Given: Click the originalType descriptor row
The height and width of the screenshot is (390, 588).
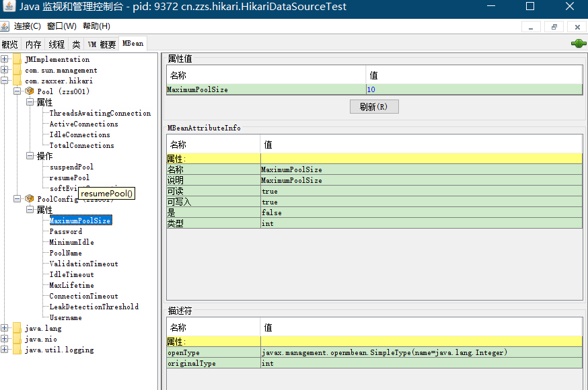Looking at the screenshot, I should click(x=374, y=363).
